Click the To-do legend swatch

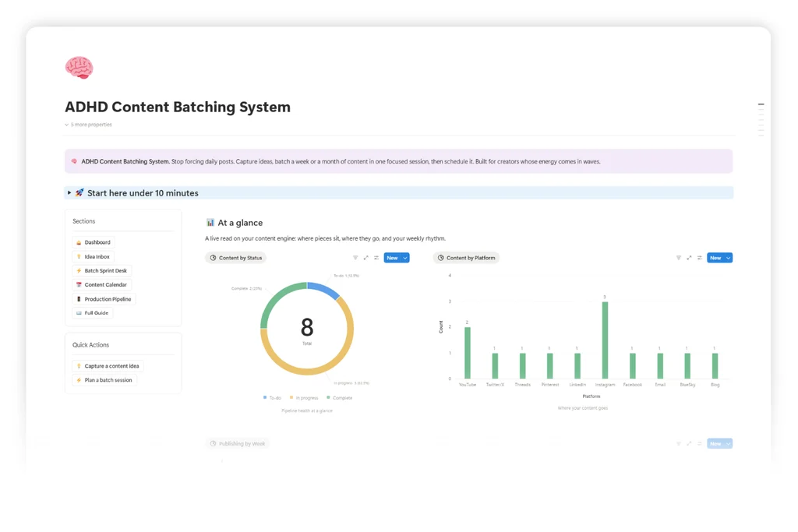[x=265, y=398]
